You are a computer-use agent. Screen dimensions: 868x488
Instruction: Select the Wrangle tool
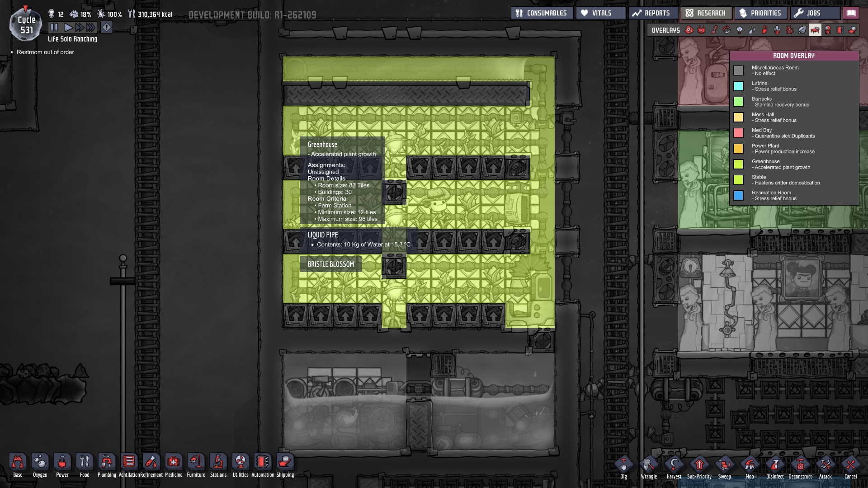(648, 465)
